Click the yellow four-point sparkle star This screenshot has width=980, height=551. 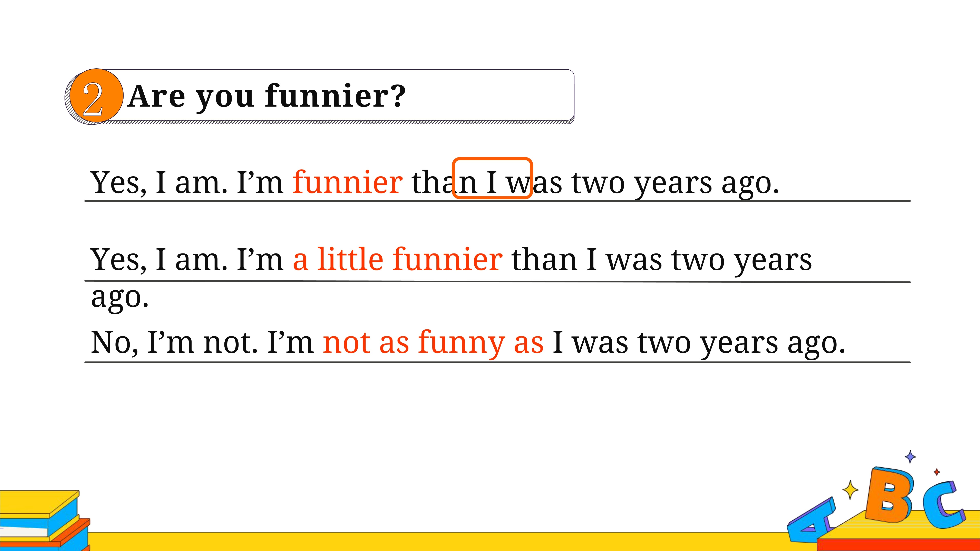(850, 491)
